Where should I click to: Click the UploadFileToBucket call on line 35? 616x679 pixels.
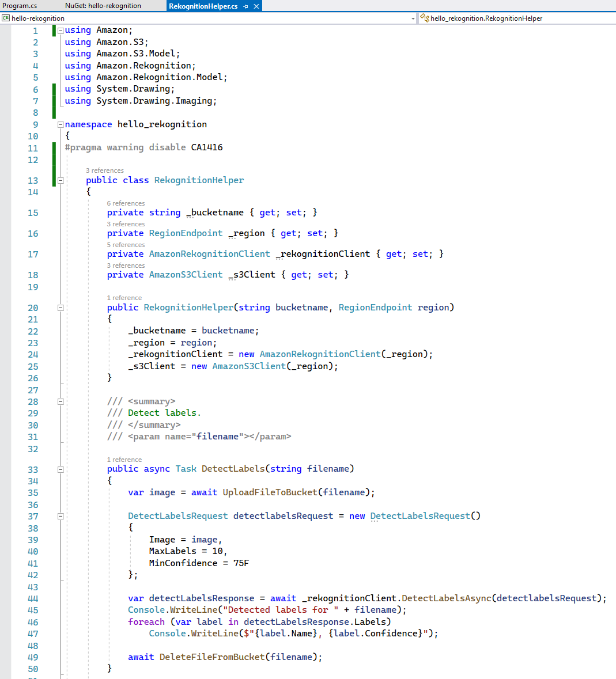click(270, 492)
